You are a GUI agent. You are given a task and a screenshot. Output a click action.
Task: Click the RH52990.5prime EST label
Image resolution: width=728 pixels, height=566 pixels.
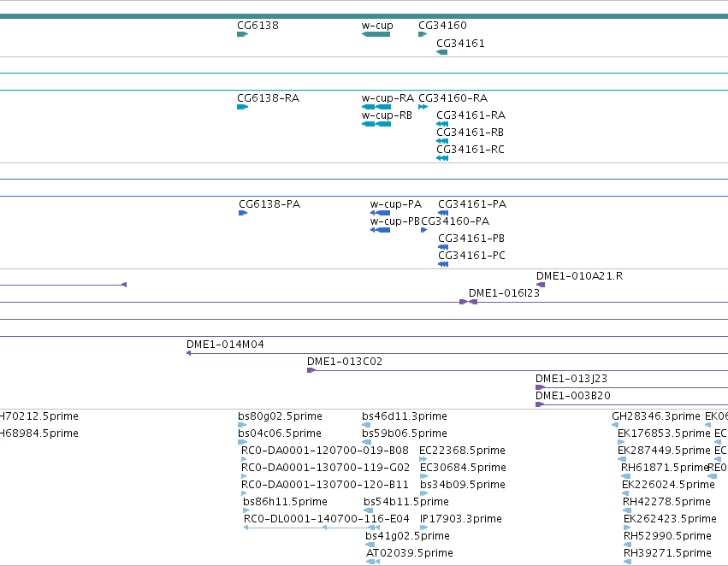(667, 536)
